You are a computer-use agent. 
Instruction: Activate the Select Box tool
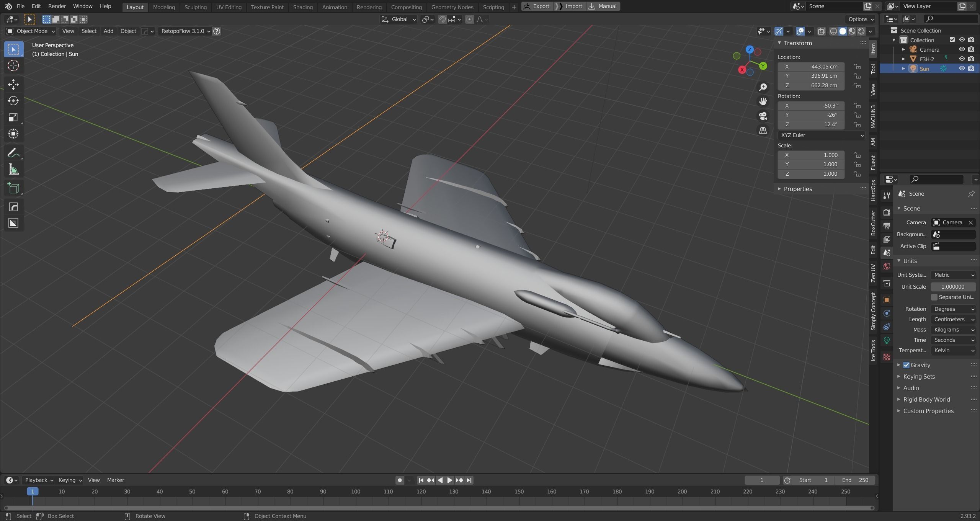click(13, 49)
